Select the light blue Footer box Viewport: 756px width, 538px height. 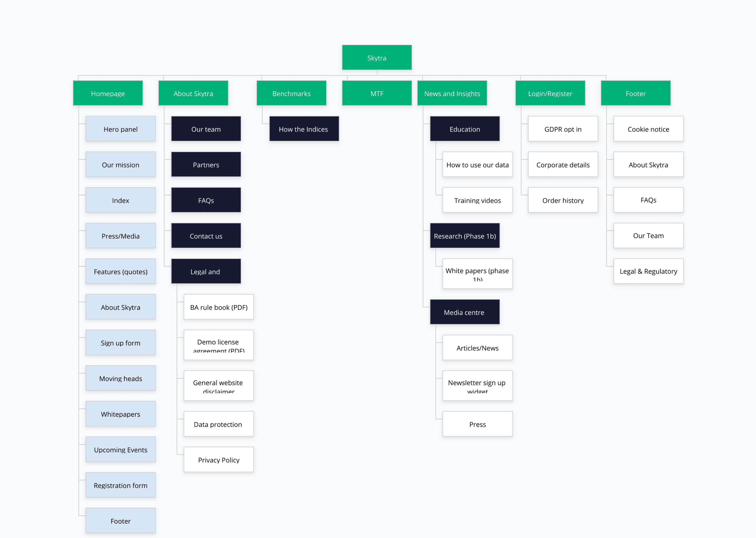(120, 520)
